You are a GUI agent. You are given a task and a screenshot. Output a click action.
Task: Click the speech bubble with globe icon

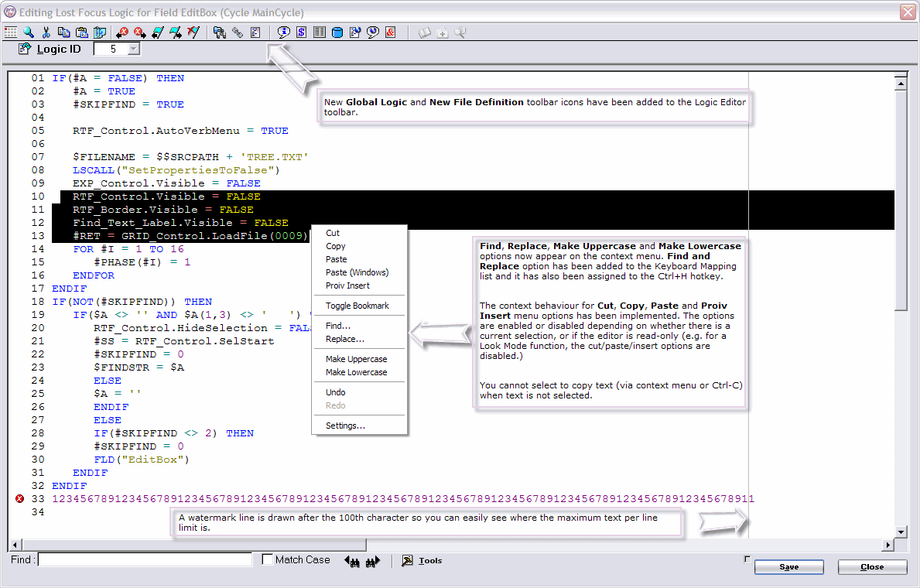(373, 32)
